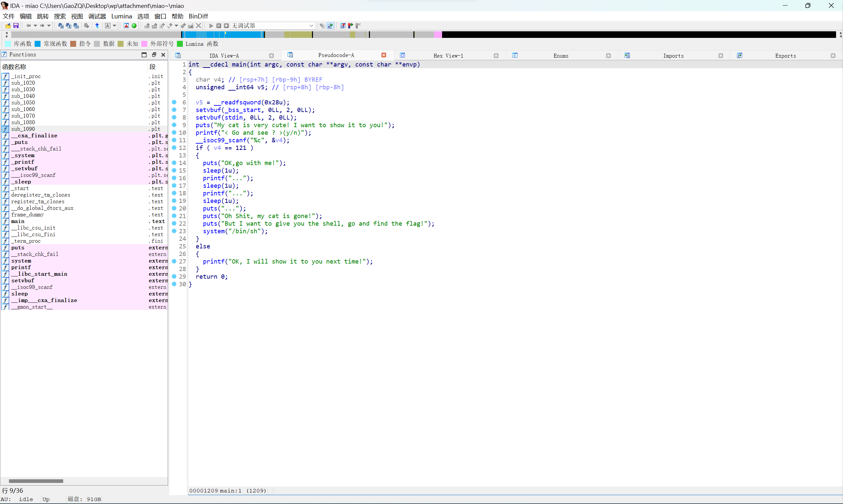Click the pause process toolbar icon

click(x=219, y=26)
